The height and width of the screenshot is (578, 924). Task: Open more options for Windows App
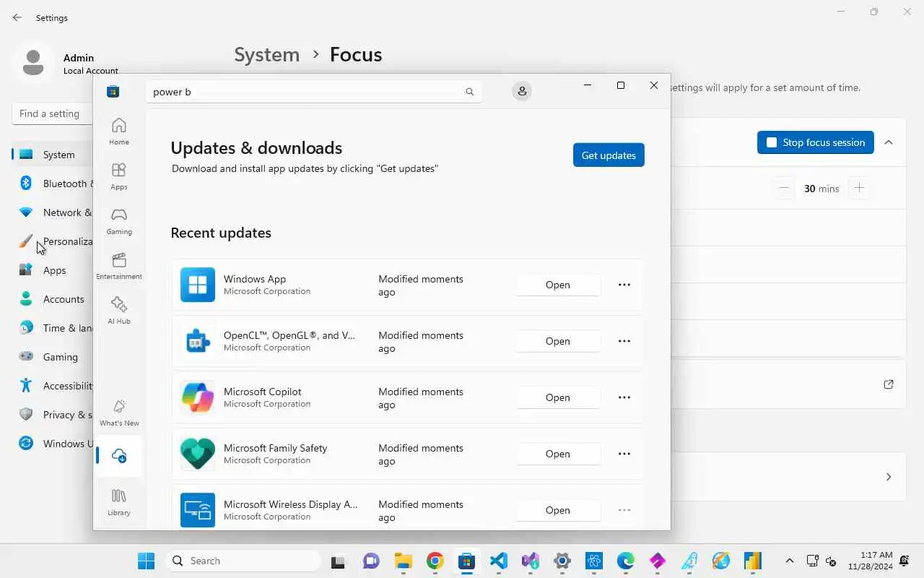[x=624, y=285]
